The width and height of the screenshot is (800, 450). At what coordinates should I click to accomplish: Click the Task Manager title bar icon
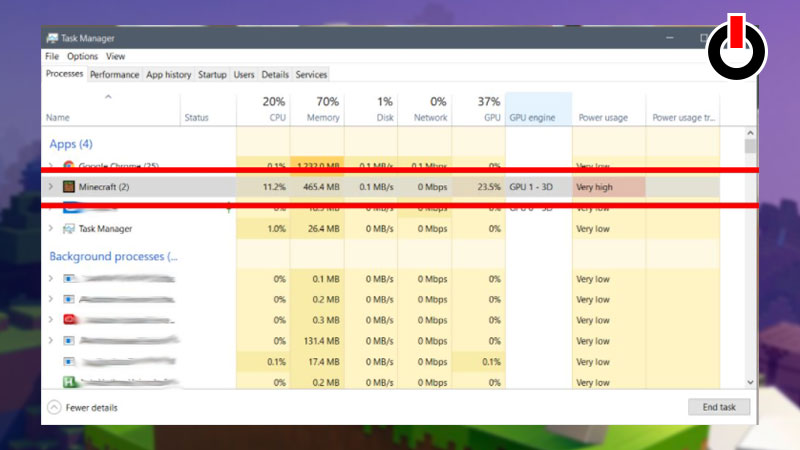click(52, 38)
